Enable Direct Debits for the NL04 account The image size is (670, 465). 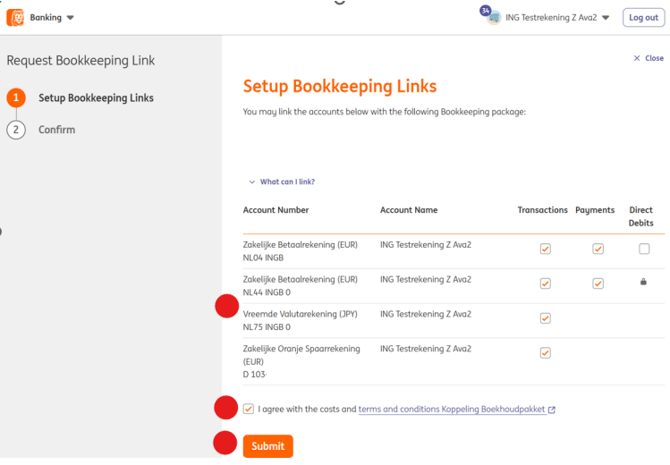point(643,249)
